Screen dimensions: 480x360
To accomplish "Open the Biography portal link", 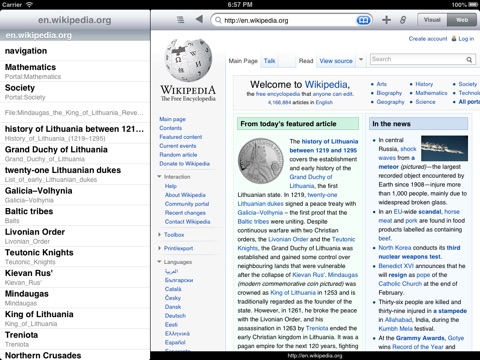I will click(389, 93).
